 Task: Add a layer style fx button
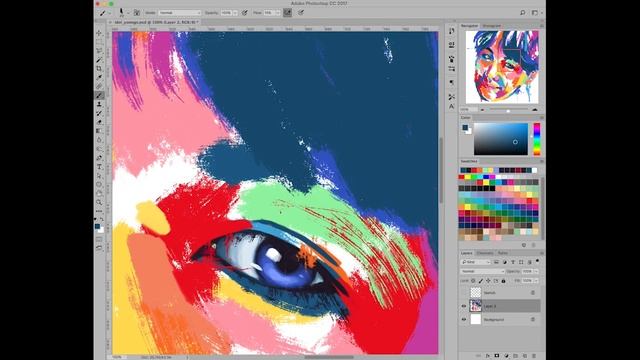[488, 356]
